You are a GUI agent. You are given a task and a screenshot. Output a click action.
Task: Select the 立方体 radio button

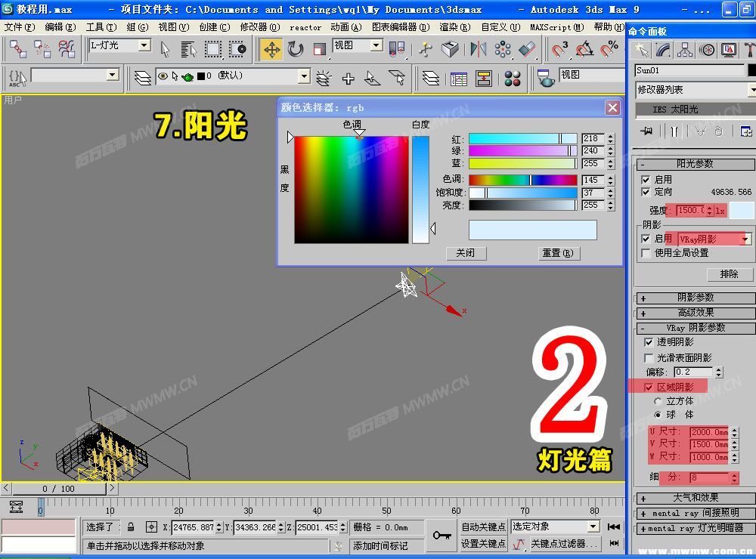click(658, 401)
